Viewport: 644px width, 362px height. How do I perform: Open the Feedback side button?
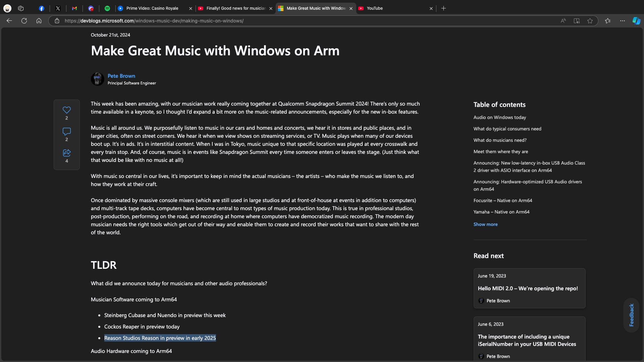(x=631, y=315)
